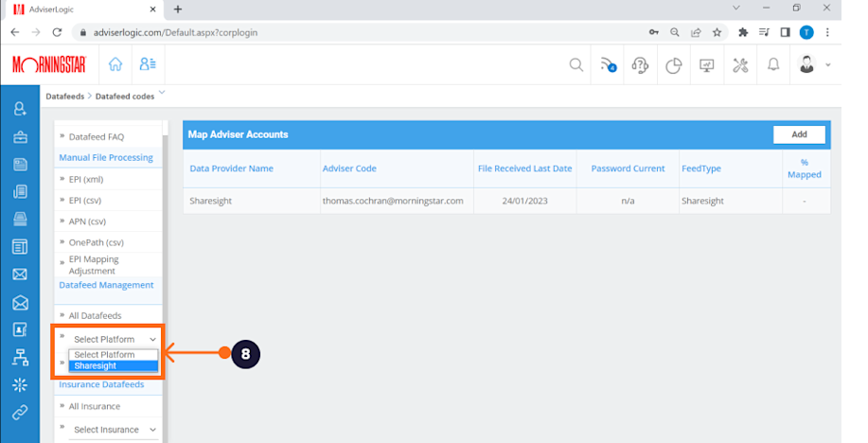Click the starburst icon in left sidebar
Screen dimensions: 868x443
[x=20, y=385]
